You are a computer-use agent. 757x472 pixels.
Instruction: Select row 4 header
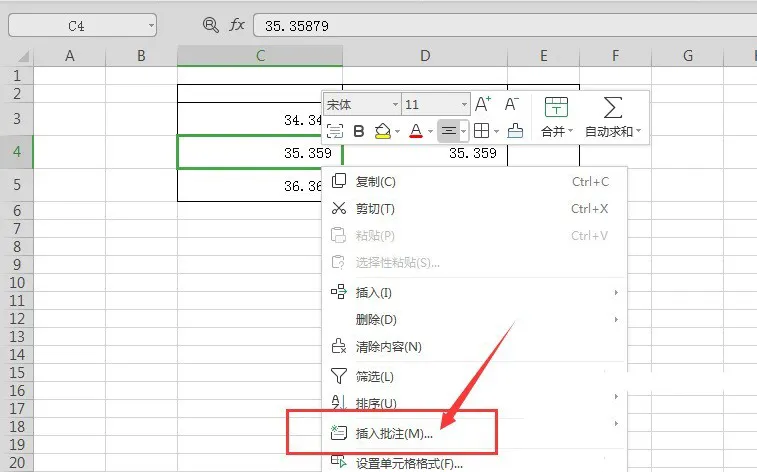tap(16, 152)
